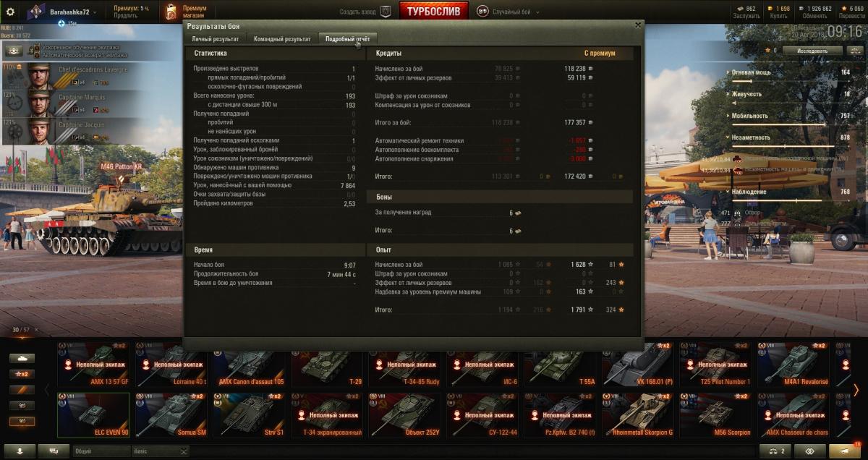The width and height of the screenshot is (868, 460).
Task: Open the Общий chat channel tab
Action: click(x=101, y=451)
